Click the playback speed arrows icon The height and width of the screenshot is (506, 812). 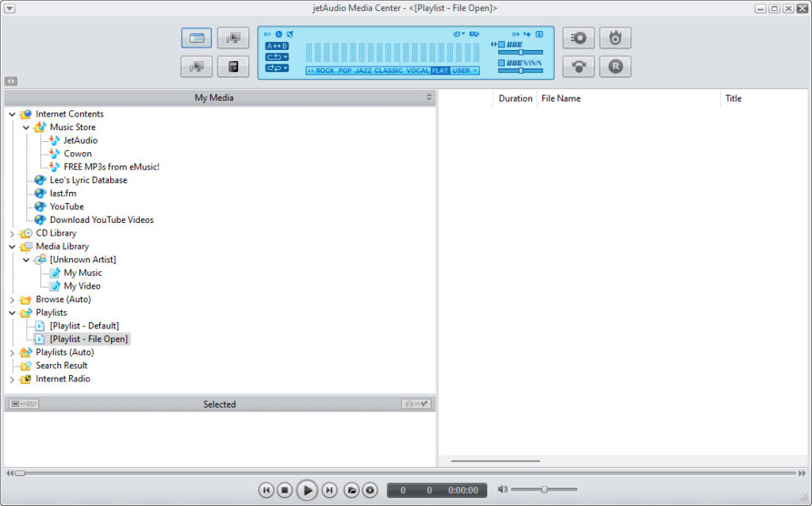click(x=267, y=34)
